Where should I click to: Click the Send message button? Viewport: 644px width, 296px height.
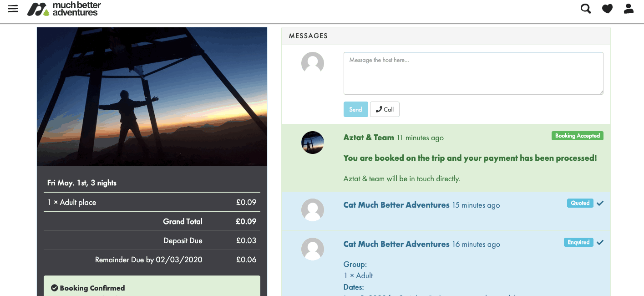click(x=355, y=109)
